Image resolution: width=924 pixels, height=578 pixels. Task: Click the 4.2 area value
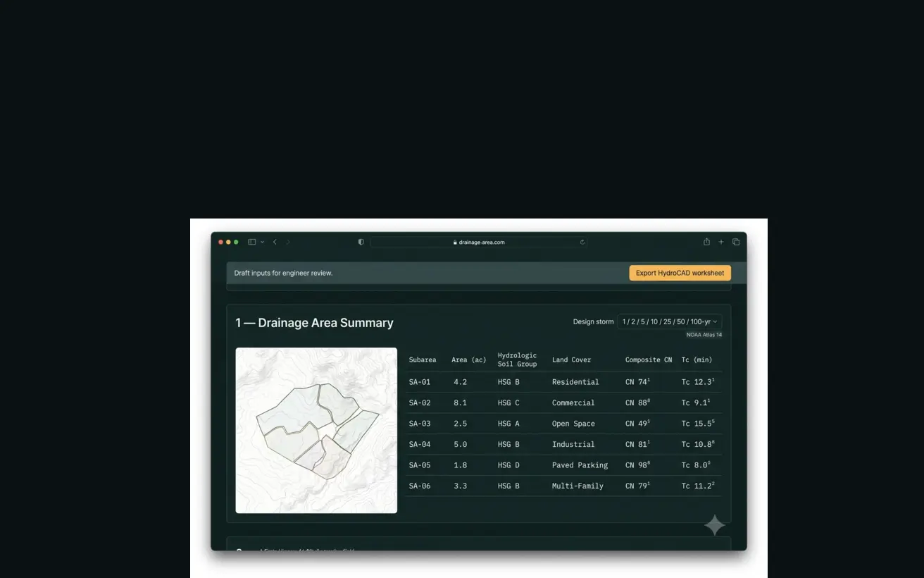point(461,382)
